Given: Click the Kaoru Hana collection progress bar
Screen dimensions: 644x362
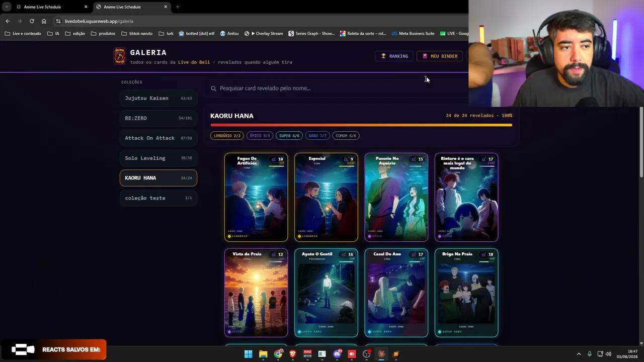Looking at the screenshot, I should [361, 125].
